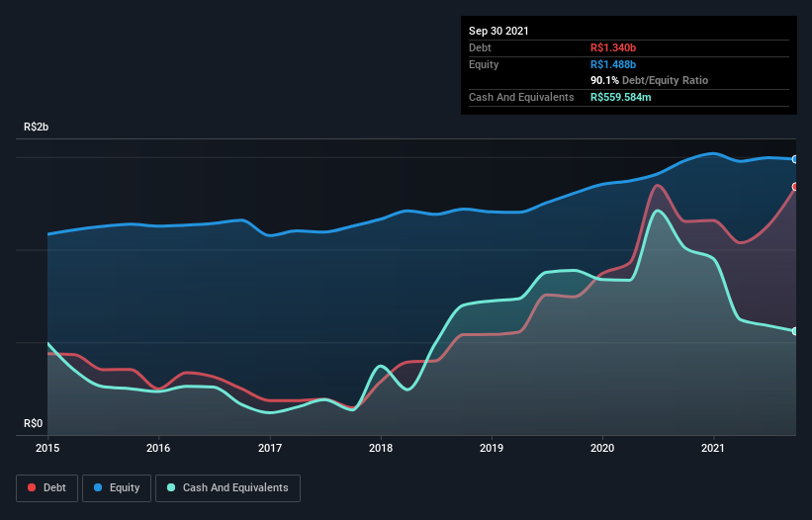Click the blue Equity legend dot
812x520 pixels.
click(x=98, y=487)
